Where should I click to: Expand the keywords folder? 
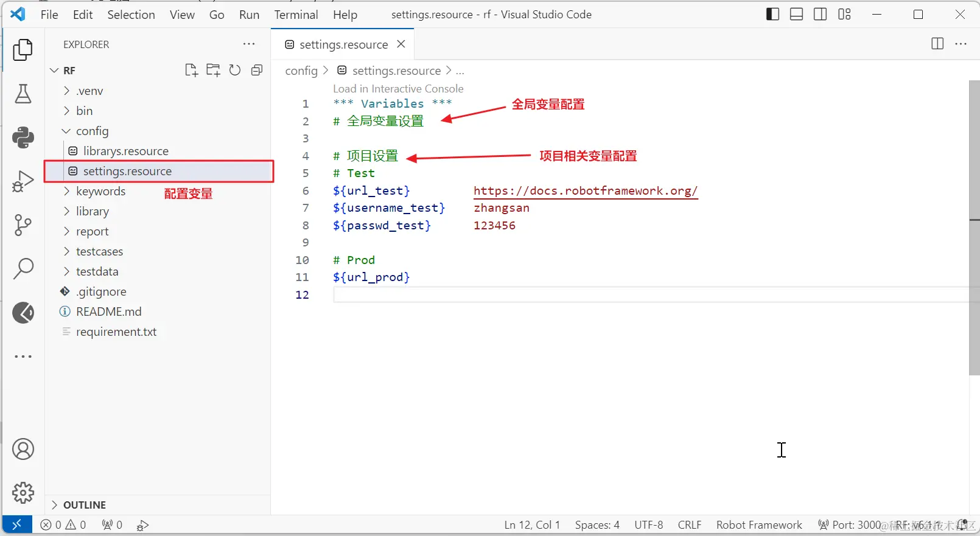point(158,191)
